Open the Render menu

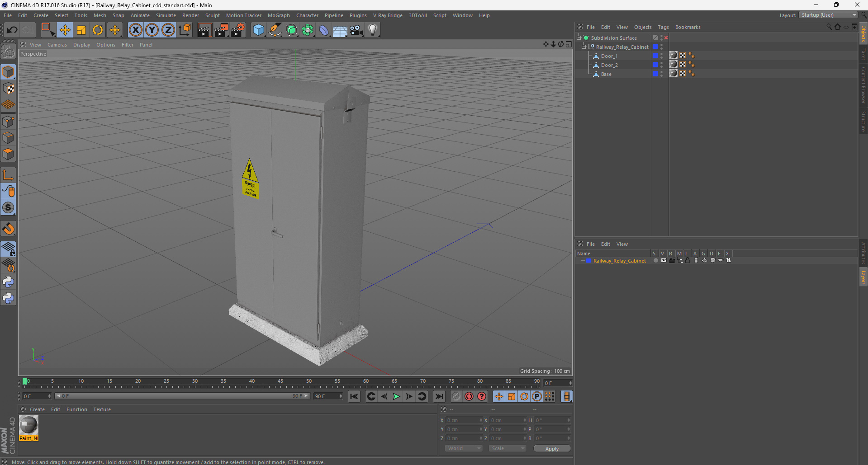click(x=190, y=15)
